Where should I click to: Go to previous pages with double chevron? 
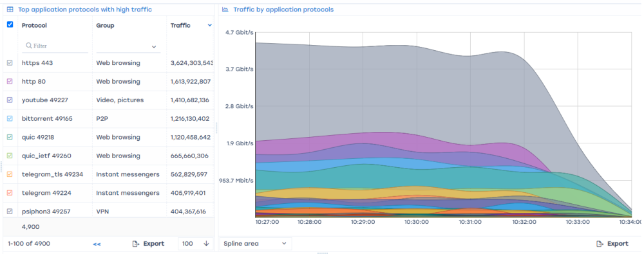point(97,244)
